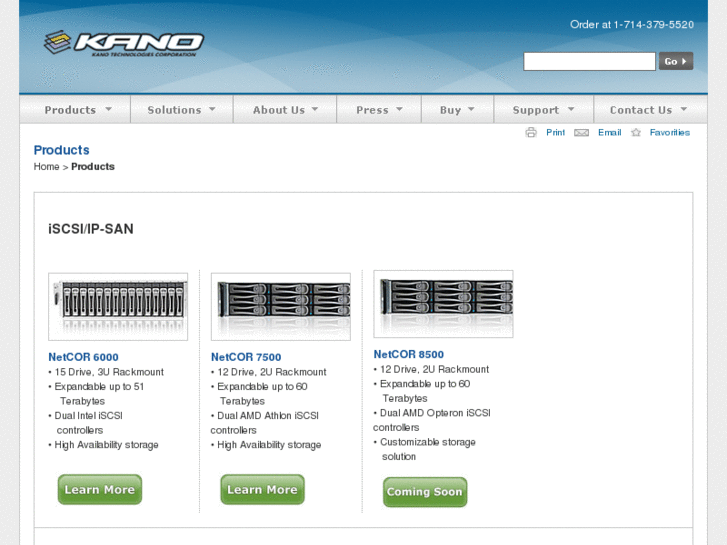Open the NetCOR 8500 product image

(443, 303)
